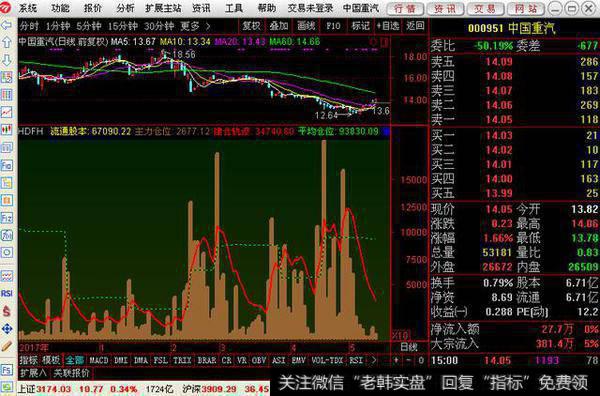The height and width of the screenshot is (396, 600).
Task: Open the 资讯 menu
Action: point(201,8)
